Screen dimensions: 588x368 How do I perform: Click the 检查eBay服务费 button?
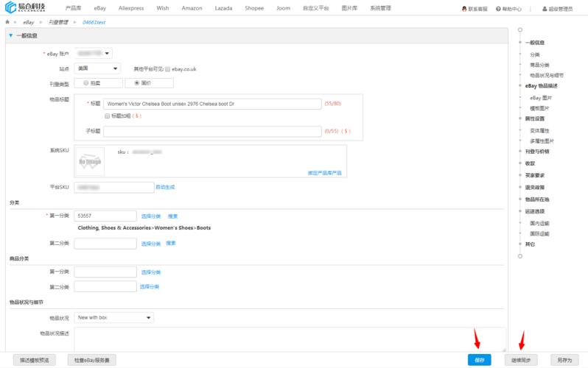coord(92,360)
